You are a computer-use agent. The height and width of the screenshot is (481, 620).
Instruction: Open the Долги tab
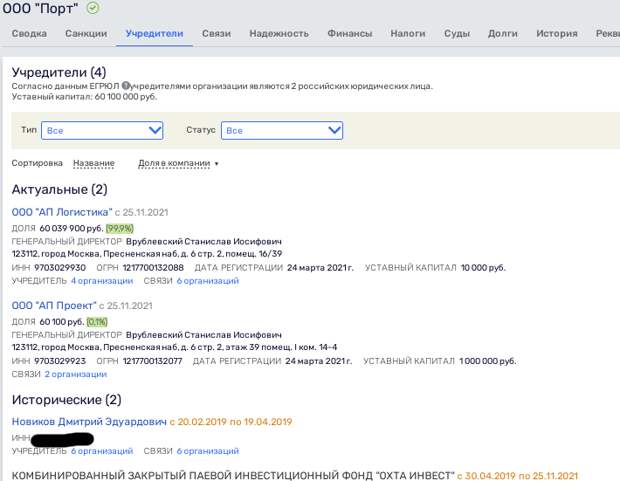(503, 34)
